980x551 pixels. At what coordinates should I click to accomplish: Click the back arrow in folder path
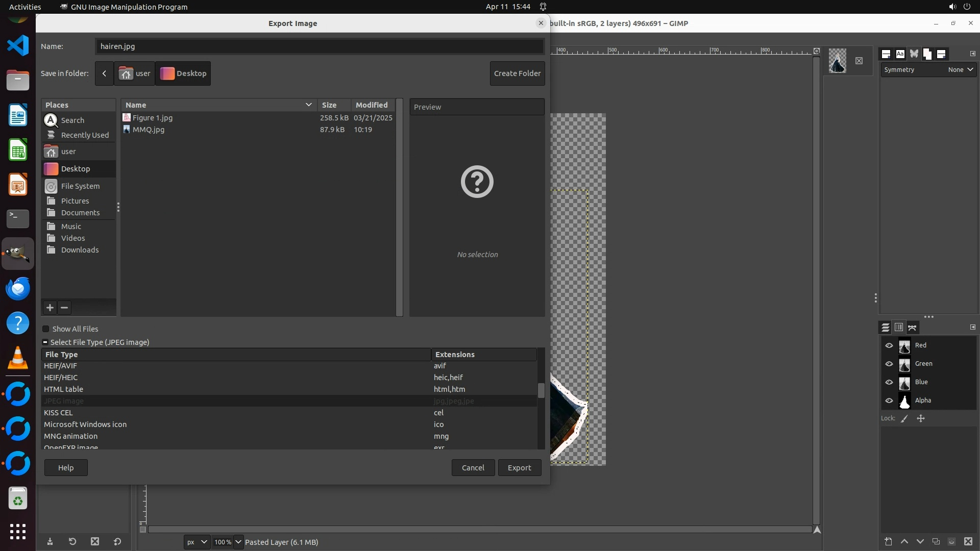pos(104,73)
